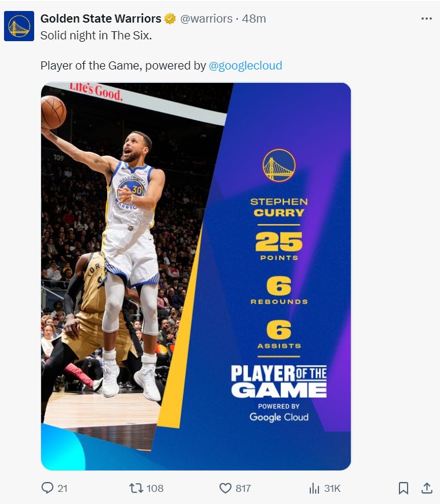Click the 'Solid night in The Six' text
The image size is (440, 504).
(x=96, y=35)
